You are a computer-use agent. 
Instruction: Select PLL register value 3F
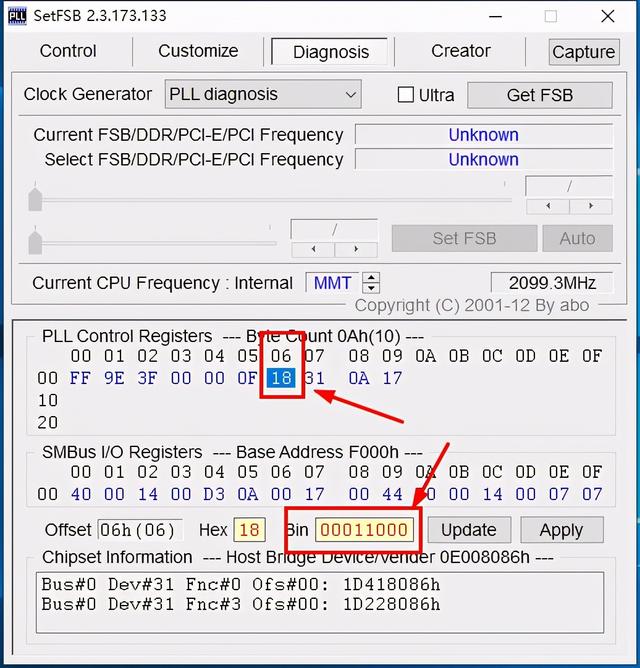pyautogui.click(x=147, y=378)
